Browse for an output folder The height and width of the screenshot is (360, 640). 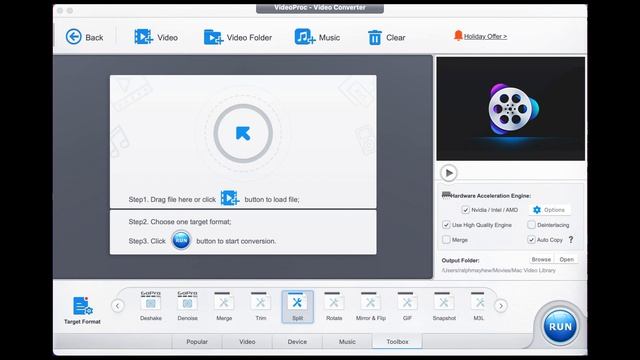541,260
